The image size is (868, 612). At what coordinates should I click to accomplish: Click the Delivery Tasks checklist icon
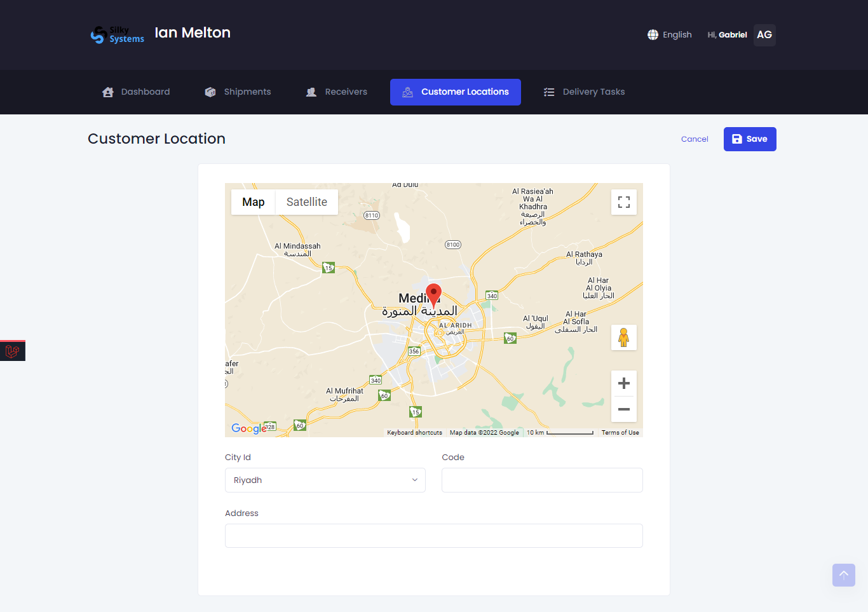548,92
